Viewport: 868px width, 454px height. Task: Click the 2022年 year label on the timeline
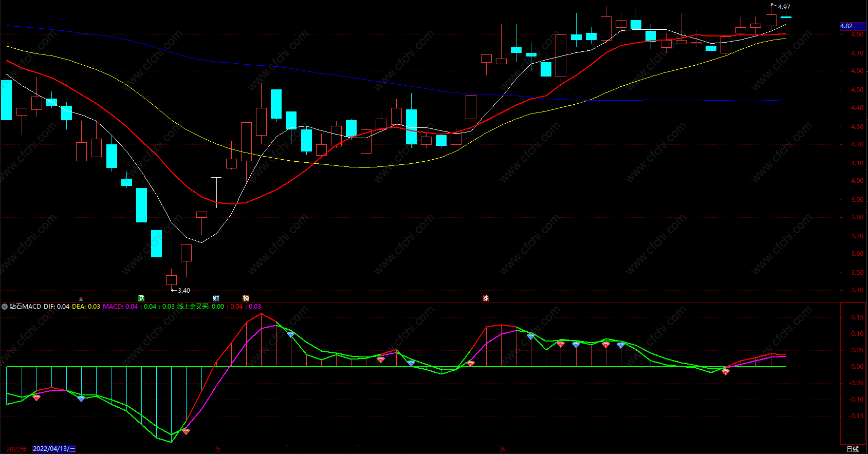[x=16, y=449]
